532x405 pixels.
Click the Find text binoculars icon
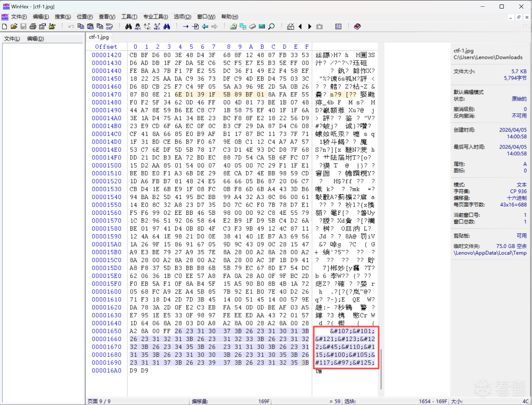pyautogui.click(x=128, y=27)
